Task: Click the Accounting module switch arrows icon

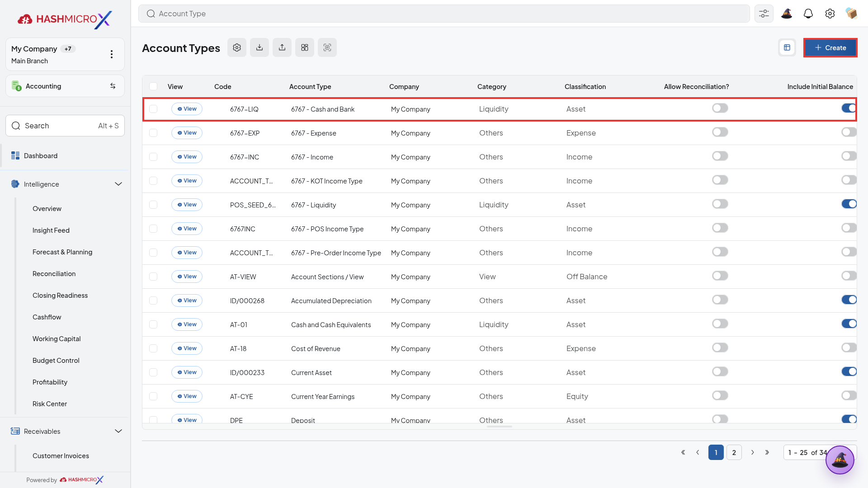Action: pos(113,86)
